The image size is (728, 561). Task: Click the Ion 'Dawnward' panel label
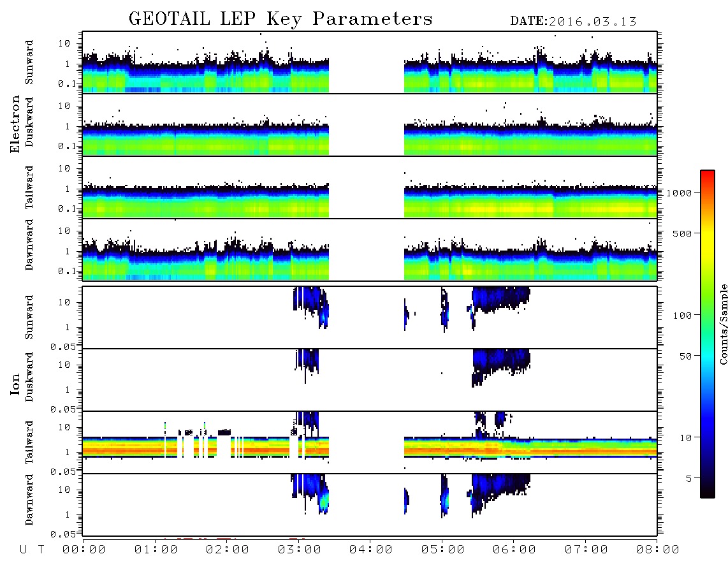[x=29, y=500]
